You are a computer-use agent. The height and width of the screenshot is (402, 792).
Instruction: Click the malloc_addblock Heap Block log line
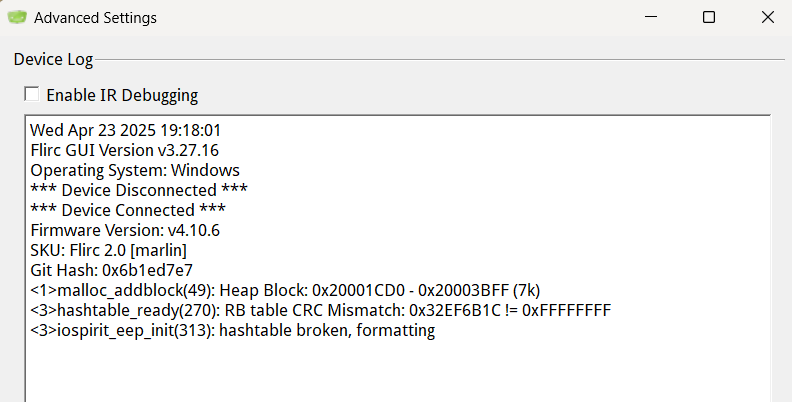pyautogui.click(x=285, y=290)
